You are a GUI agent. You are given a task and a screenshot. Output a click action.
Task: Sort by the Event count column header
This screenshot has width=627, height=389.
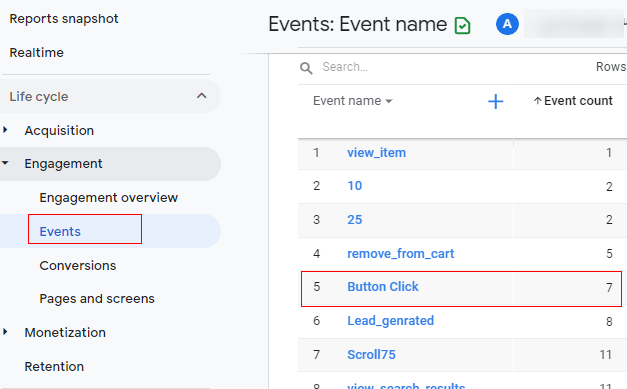pyautogui.click(x=573, y=101)
